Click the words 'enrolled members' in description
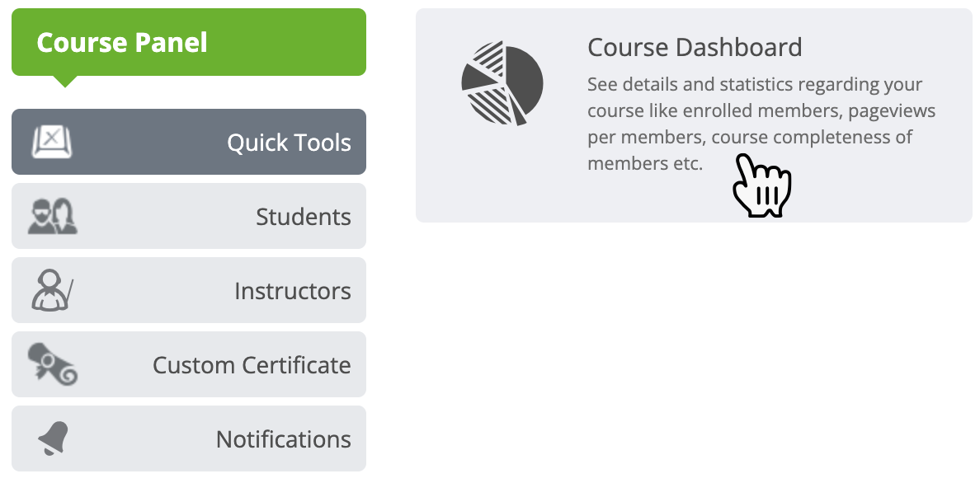This screenshot has width=980, height=483. pyautogui.click(x=770, y=110)
